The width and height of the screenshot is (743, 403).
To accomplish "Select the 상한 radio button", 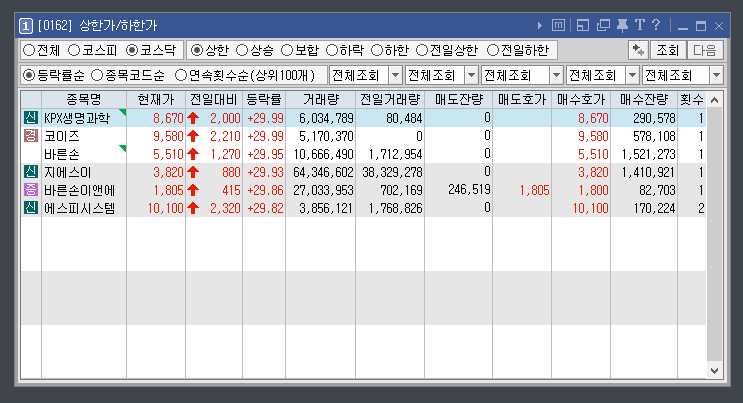I will [x=197, y=50].
